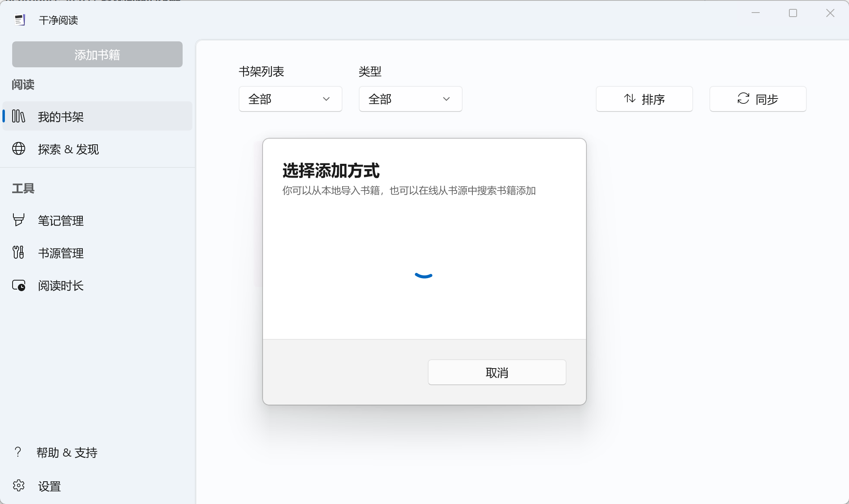The image size is (849, 504).
Task: Click the 排序 sort icon button
Action: coord(629,99)
